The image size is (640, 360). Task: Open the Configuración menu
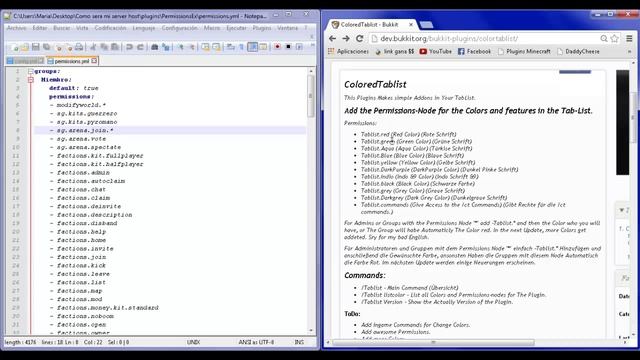pos(179,28)
